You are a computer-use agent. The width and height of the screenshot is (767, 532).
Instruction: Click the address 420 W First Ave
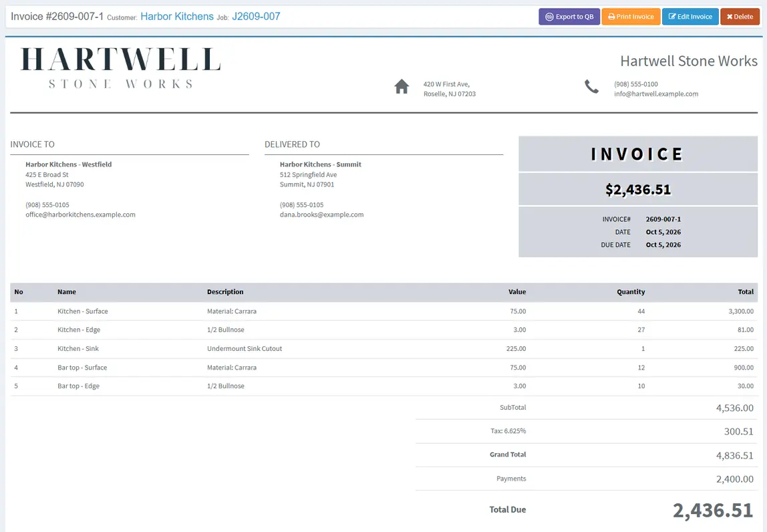click(x=446, y=84)
